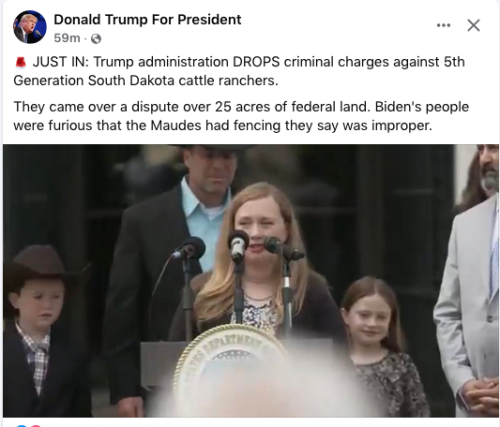Click the paragraph about 25 acres of federal land
500x427 pixels.
coord(241,116)
